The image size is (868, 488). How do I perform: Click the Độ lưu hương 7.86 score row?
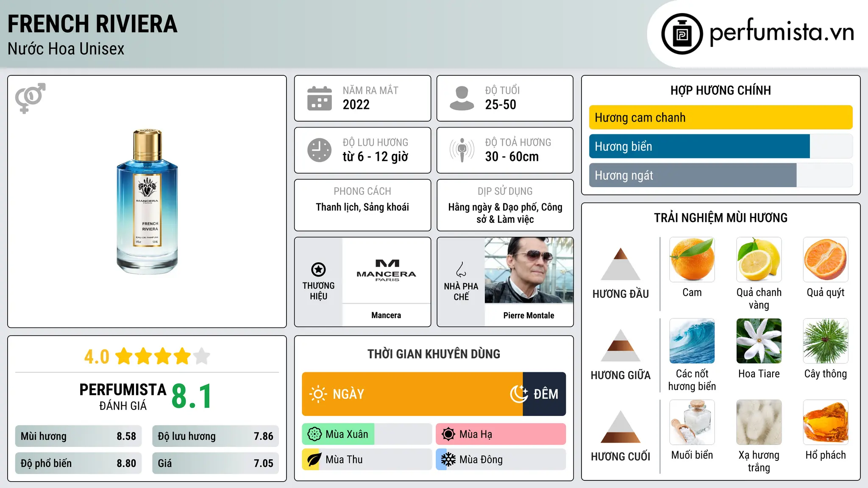tap(215, 436)
